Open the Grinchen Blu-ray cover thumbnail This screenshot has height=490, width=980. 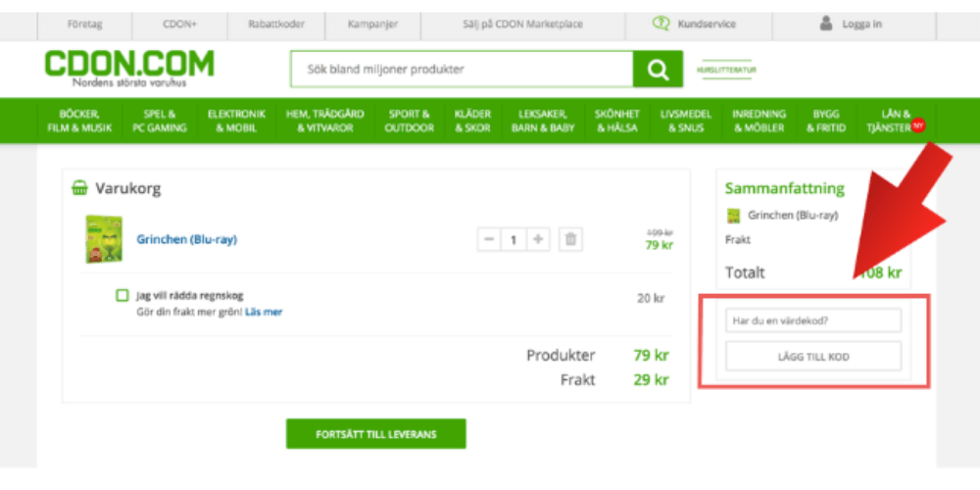pos(104,239)
